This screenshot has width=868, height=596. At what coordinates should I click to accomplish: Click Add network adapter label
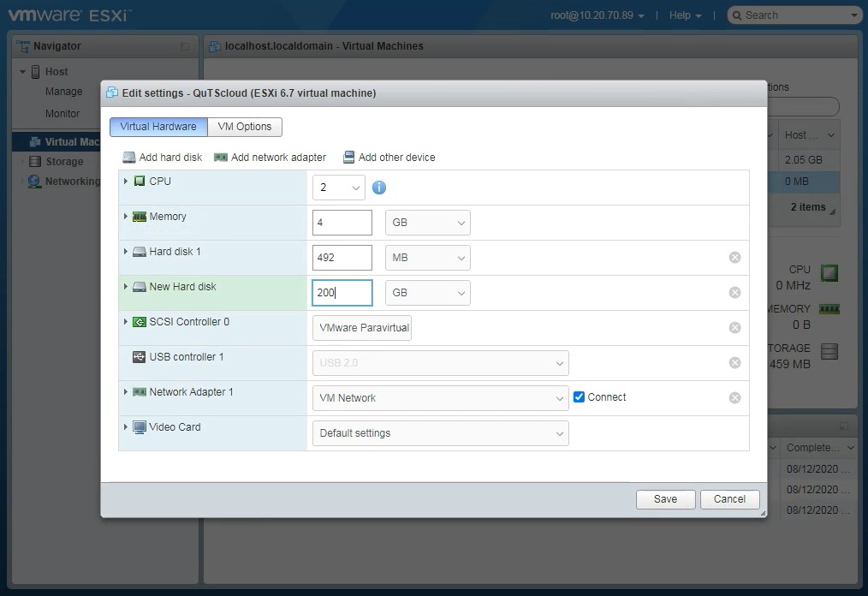click(278, 158)
